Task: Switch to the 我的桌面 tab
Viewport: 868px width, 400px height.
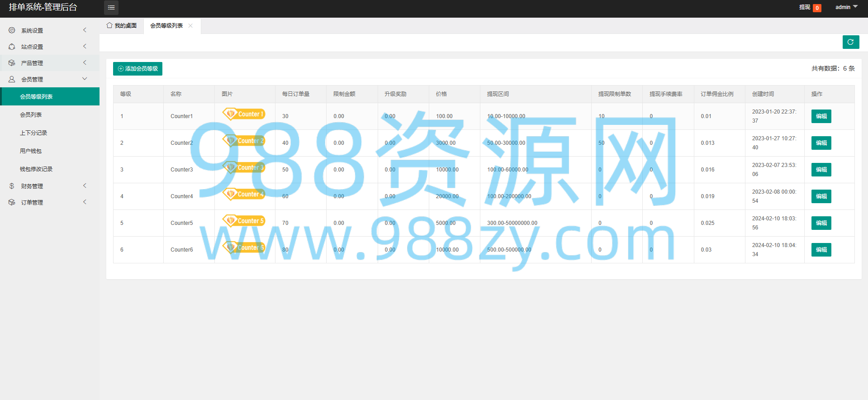Action: pos(122,26)
